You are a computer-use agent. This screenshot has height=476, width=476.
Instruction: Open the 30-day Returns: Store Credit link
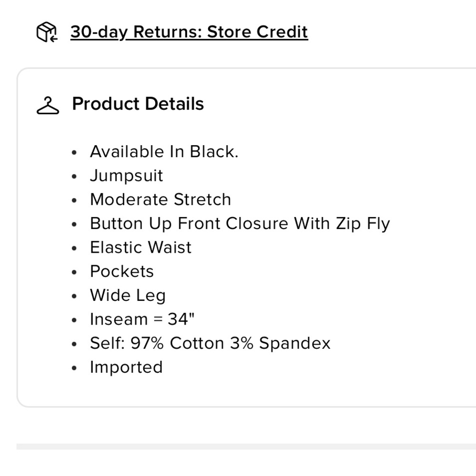point(189,32)
